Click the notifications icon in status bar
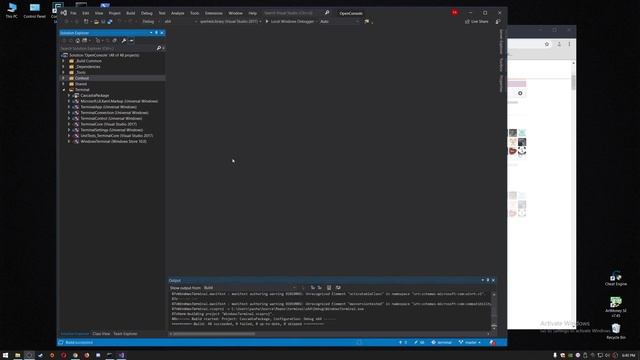 point(493,342)
